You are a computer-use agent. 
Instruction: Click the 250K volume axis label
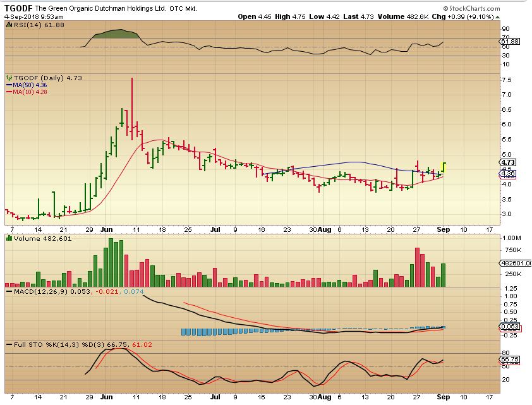tap(513, 274)
